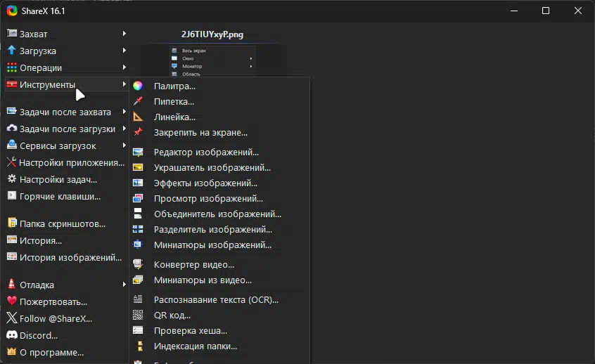The image size is (595, 364).
Task: Select the Пипетка eyedropper icon
Action: 139,101
